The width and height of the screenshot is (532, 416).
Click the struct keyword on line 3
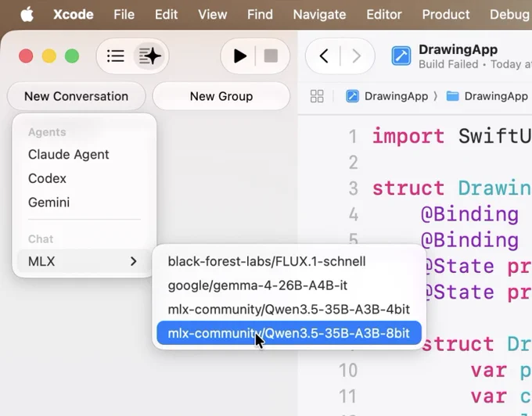pos(408,188)
